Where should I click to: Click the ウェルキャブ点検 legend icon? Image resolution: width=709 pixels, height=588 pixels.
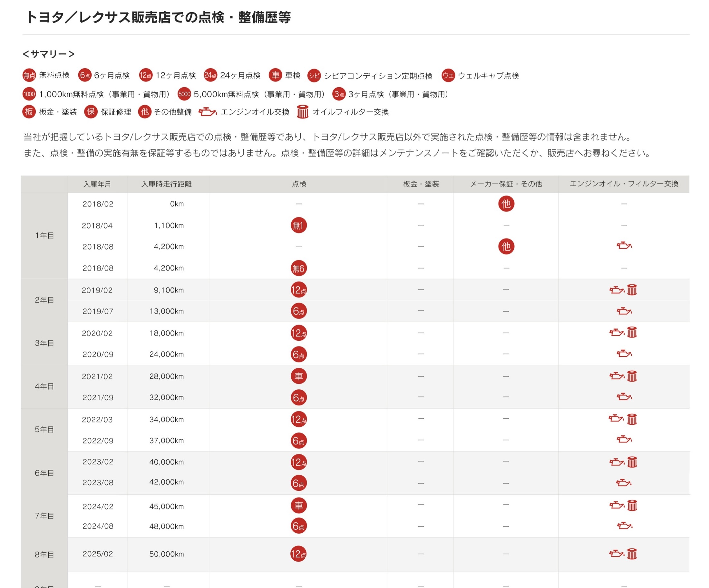[448, 75]
